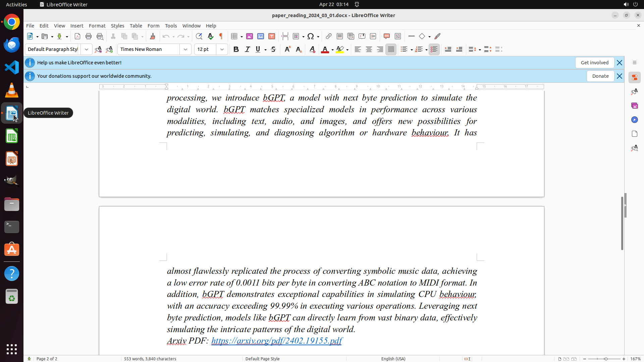The image size is (644, 362).
Task: Open the sidebar Navigator panel
Action: coord(635,120)
